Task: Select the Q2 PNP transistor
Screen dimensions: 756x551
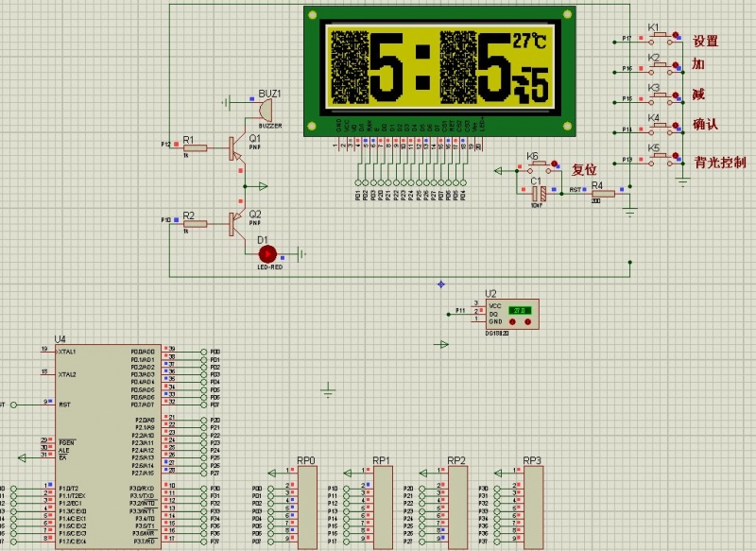Action: (x=235, y=223)
